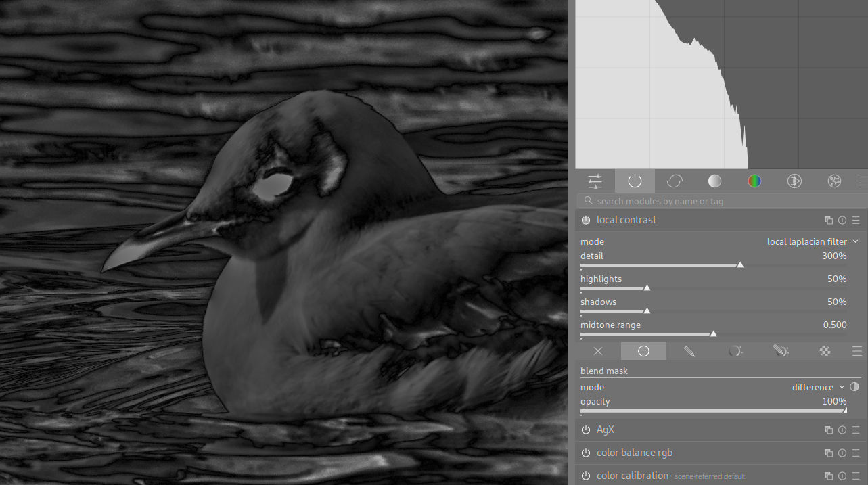
Task: Switch to the color modules group tab
Action: (x=754, y=181)
